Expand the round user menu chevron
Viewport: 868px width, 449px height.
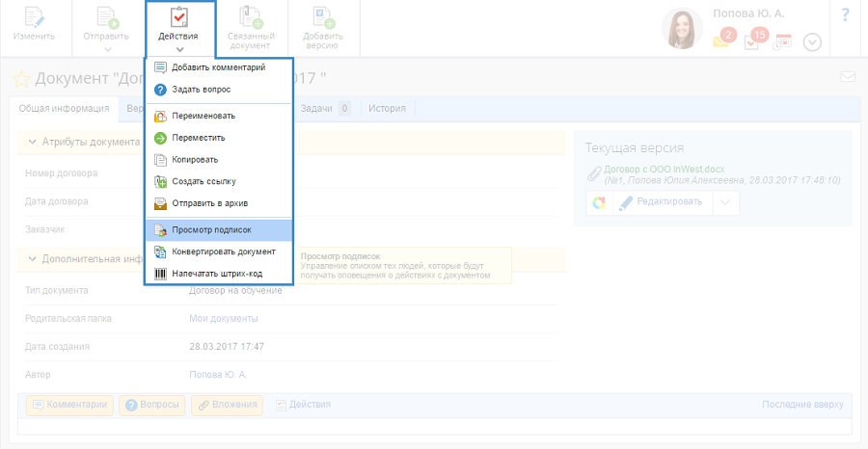812,42
